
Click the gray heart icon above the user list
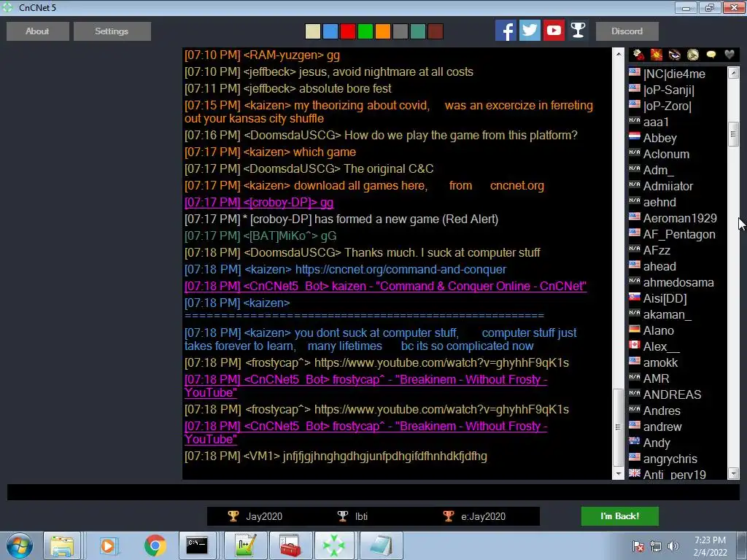tap(729, 55)
